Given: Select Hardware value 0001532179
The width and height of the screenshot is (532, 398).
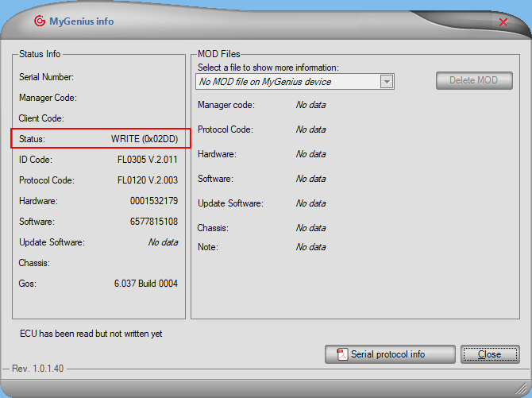Looking at the screenshot, I should point(154,201).
